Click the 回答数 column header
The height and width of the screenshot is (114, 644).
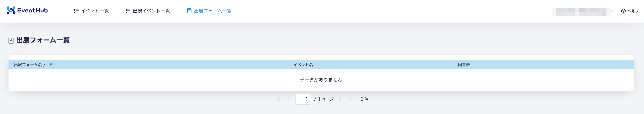click(464, 65)
